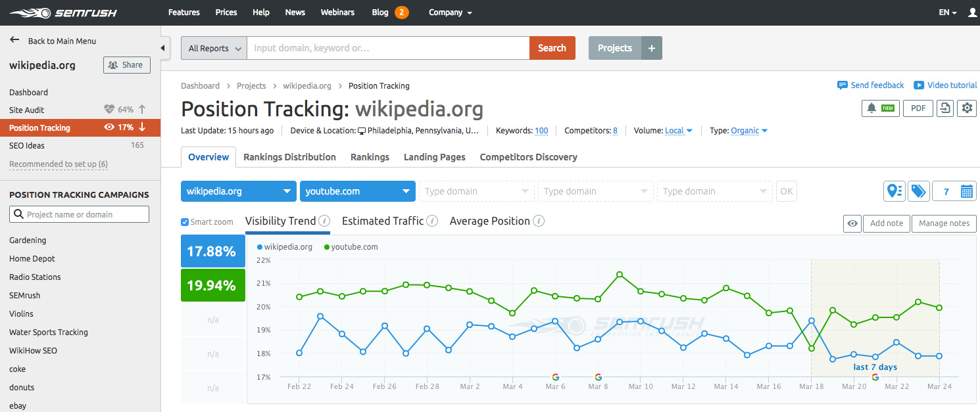Viewport: 980px width, 412px height.
Task: Expand the Company menu
Action: coord(451,12)
